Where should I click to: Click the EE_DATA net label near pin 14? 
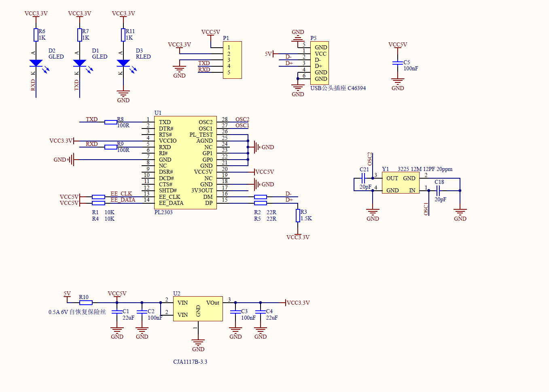pyautogui.click(x=123, y=200)
